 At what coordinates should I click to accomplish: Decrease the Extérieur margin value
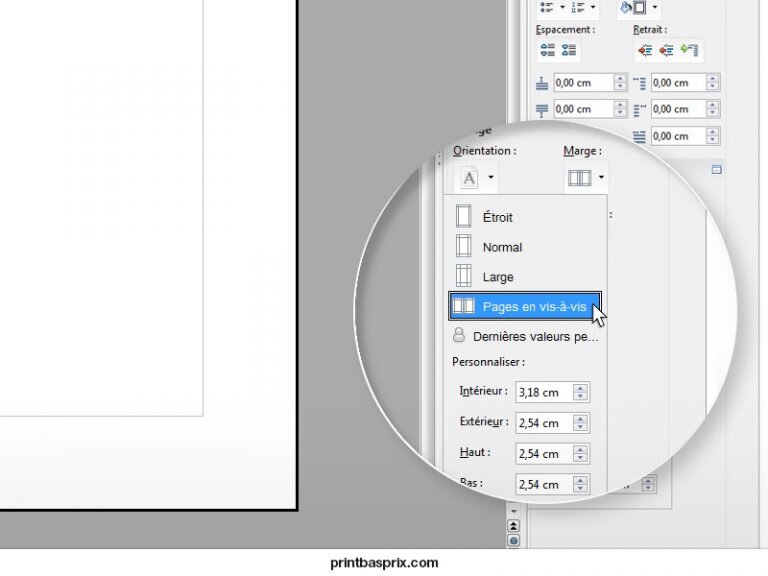(580, 428)
